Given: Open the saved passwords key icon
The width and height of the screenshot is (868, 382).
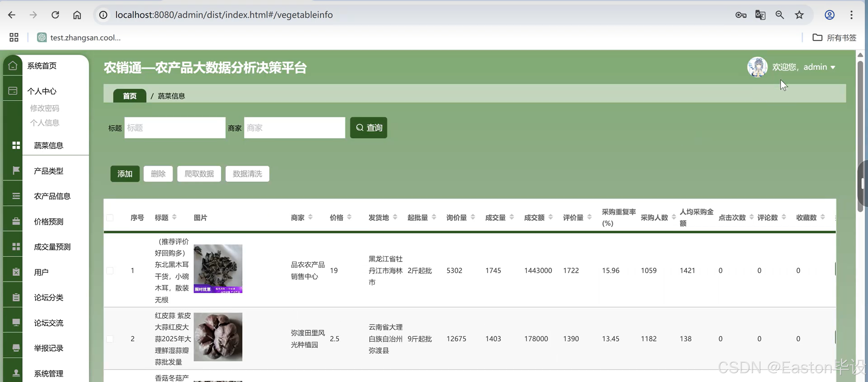Looking at the screenshot, I should pyautogui.click(x=741, y=15).
